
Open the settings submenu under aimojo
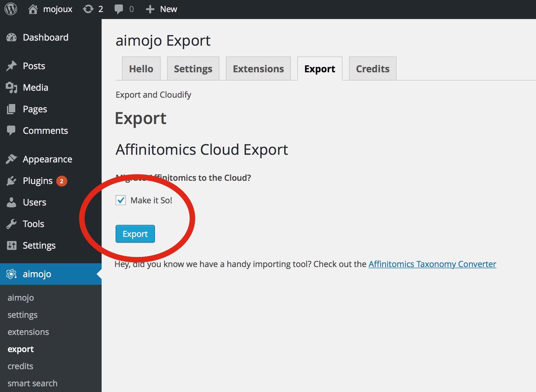click(23, 315)
